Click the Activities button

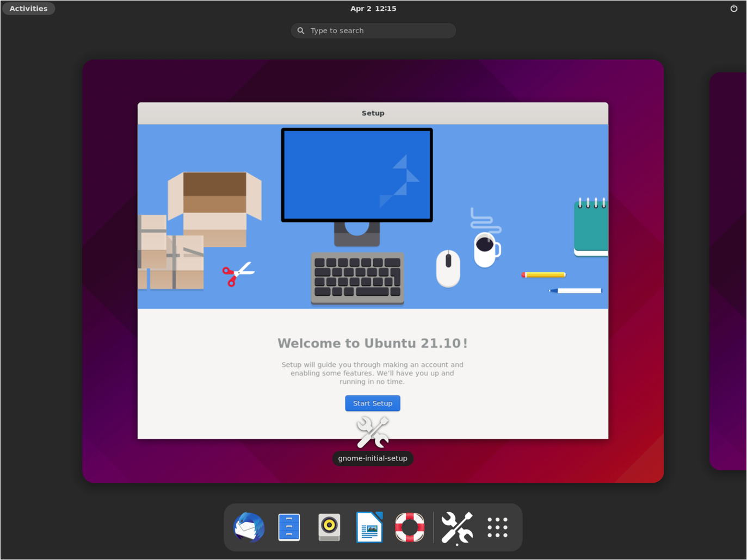28,9
